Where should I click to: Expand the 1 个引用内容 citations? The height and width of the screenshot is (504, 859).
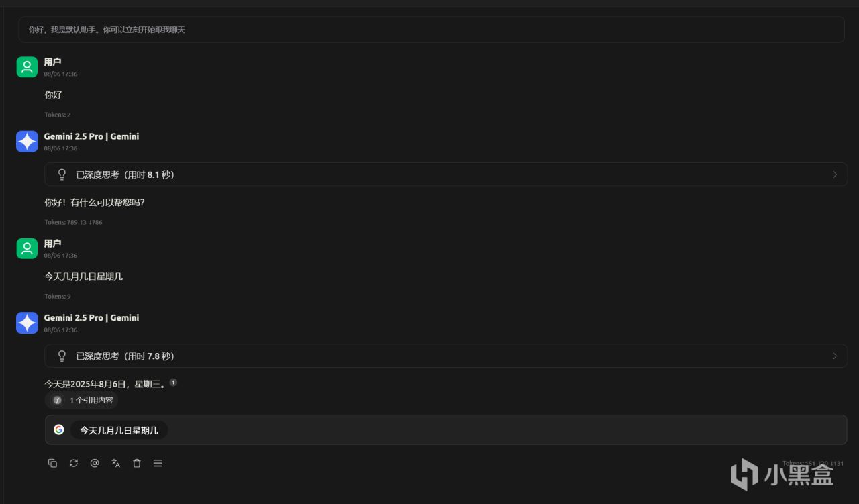click(x=82, y=400)
